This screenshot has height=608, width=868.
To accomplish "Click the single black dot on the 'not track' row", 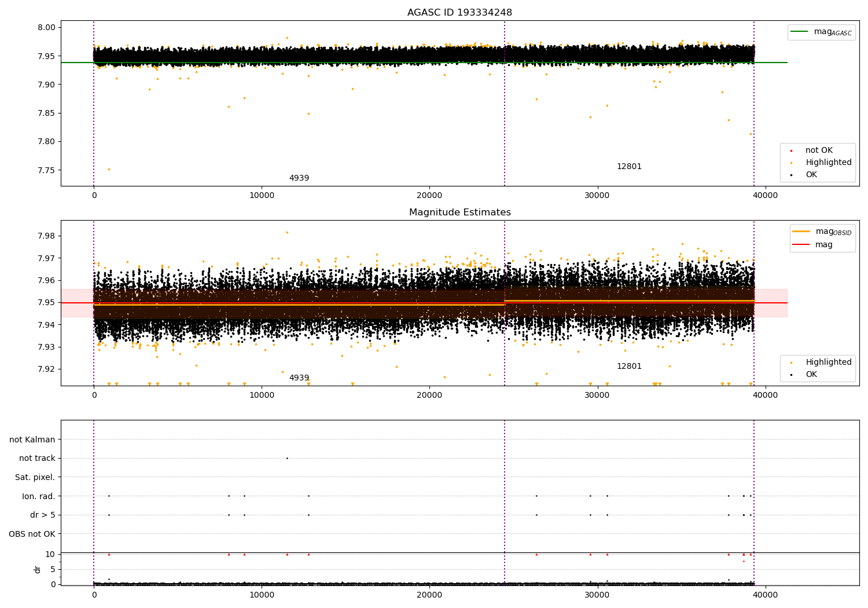I will pos(287,458).
